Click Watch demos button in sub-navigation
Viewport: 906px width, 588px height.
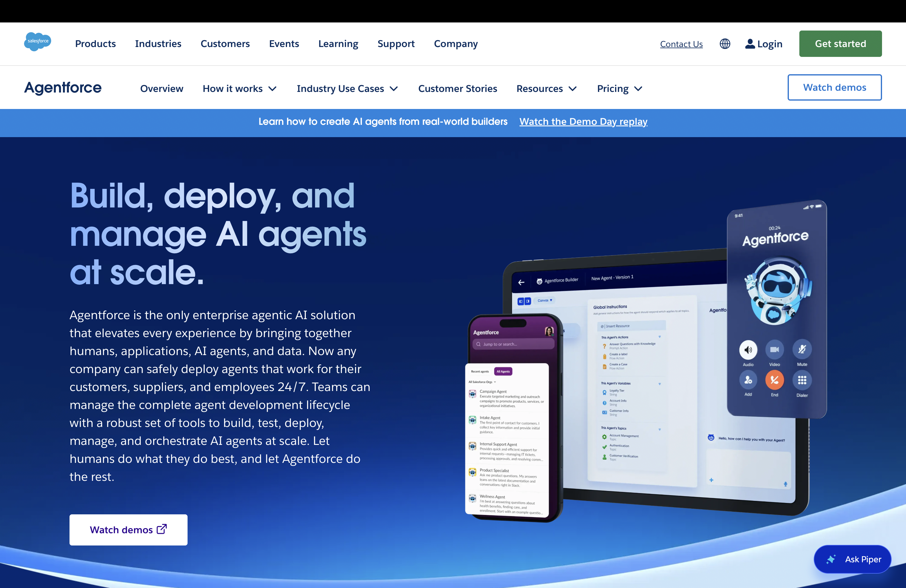click(834, 87)
